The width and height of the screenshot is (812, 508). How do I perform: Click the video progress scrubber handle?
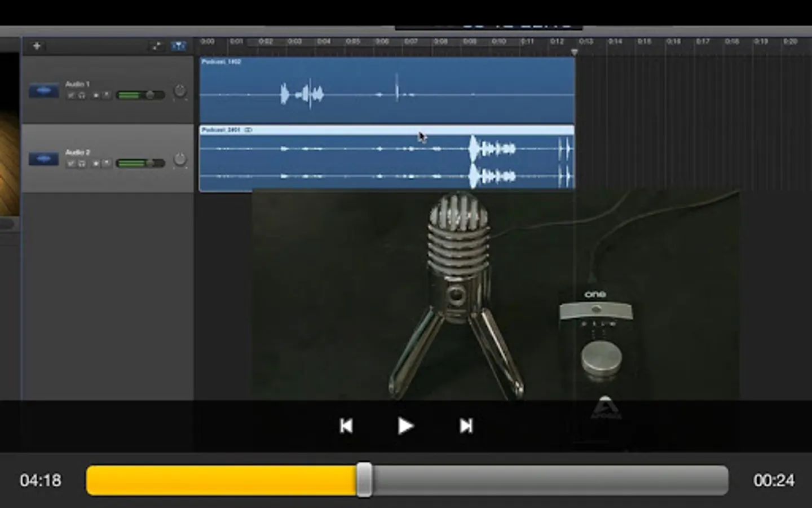364,480
